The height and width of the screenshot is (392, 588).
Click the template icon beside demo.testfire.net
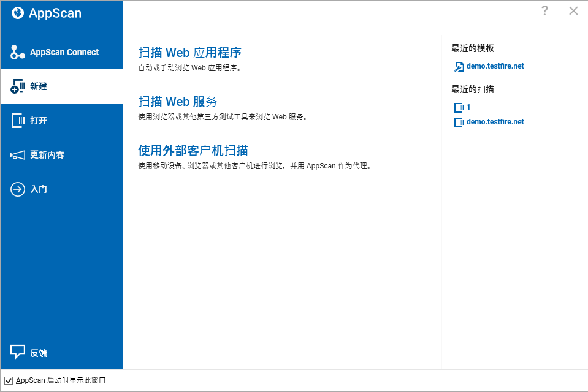(459, 67)
